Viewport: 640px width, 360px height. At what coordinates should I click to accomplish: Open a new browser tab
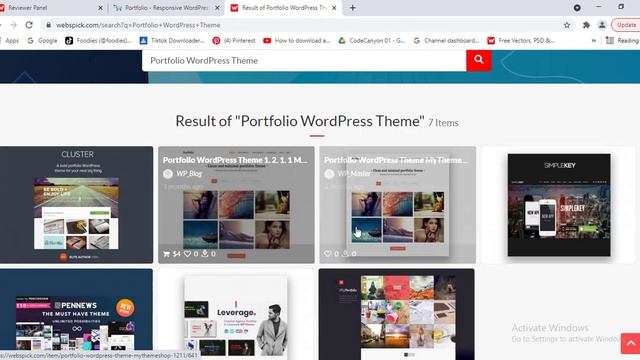(x=353, y=8)
